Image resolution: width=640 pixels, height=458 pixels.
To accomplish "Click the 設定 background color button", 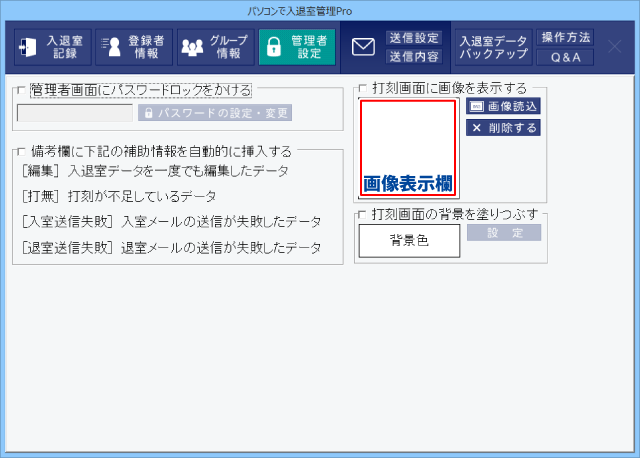I will (x=504, y=232).
